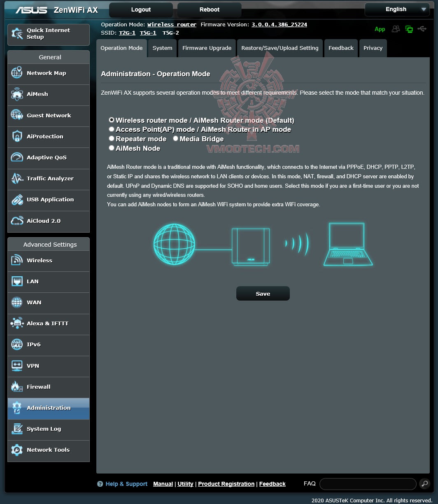Image resolution: width=438 pixels, height=504 pixels.
Task: Switch to the Operation Mode tab
Action: tap(121, 48)
